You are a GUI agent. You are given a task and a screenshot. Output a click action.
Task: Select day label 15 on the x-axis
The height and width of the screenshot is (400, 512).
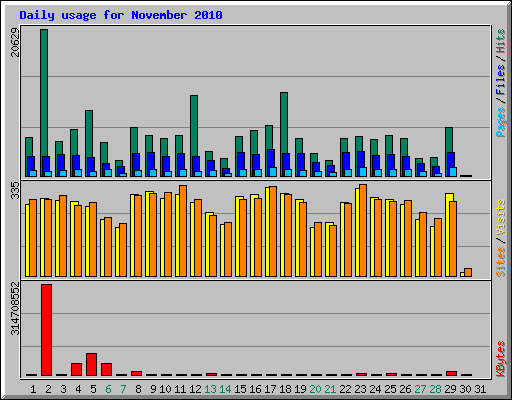click(240, 389)
